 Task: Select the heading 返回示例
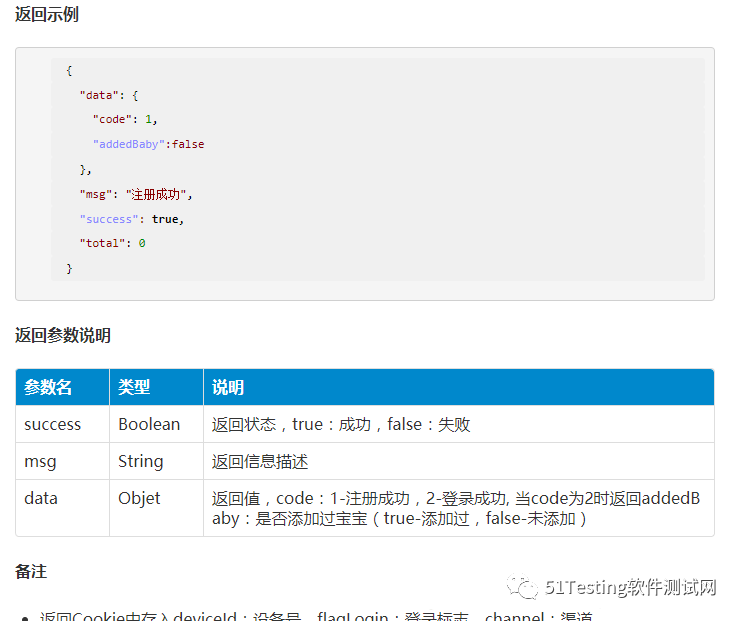point(47,14)
